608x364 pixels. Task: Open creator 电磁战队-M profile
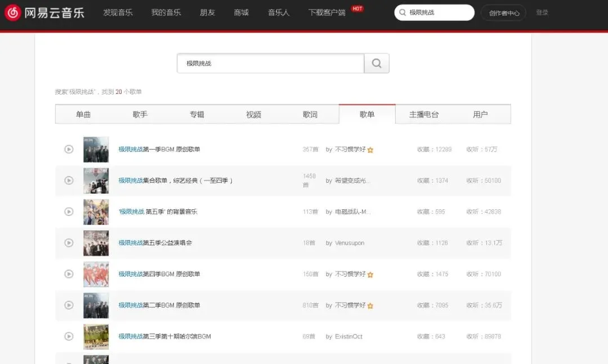point(352,212)
